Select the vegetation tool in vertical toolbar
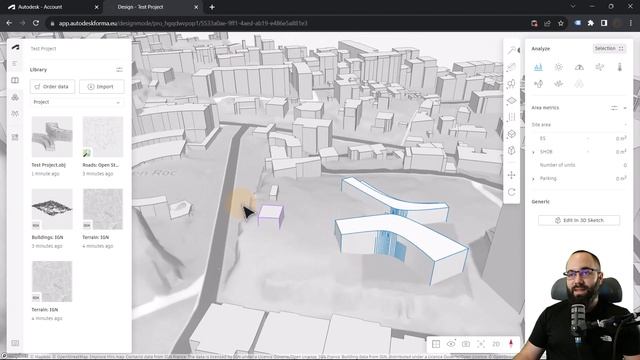Viewport: 640px width, 360px height. [x=511, y=84]
